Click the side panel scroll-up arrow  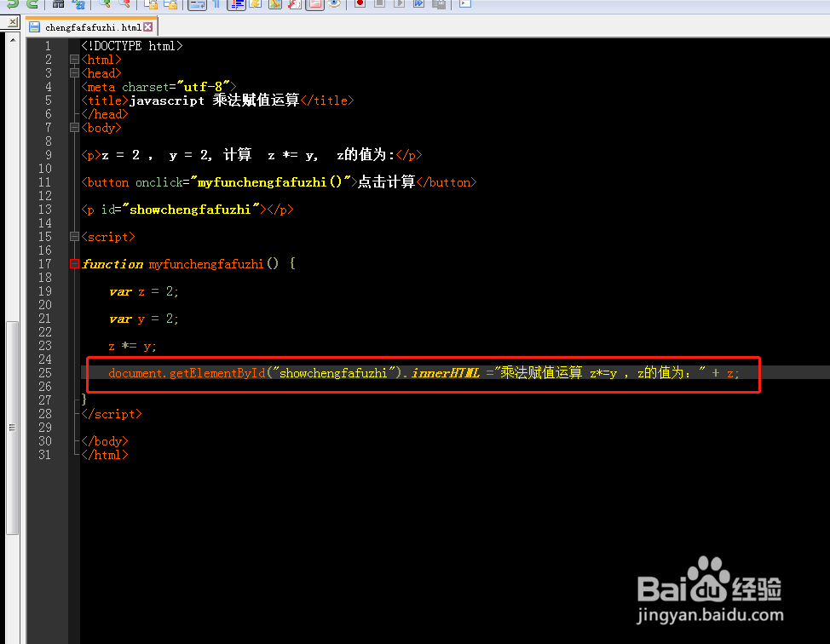13,40
